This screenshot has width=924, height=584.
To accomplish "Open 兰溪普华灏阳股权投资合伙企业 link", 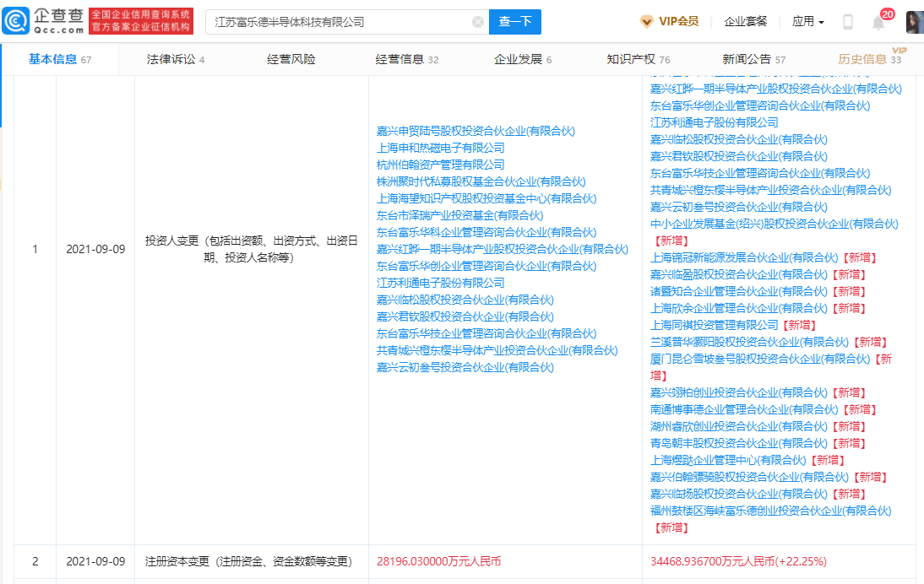I will (749, 342).
